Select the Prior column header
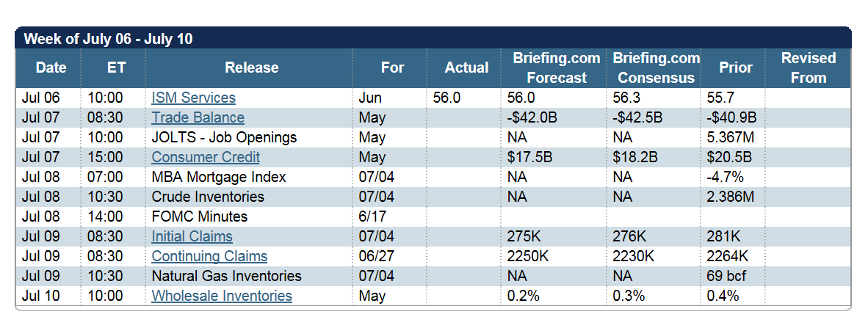The width and height of the screenshot is (868, 328). click(x=736, y=68)
